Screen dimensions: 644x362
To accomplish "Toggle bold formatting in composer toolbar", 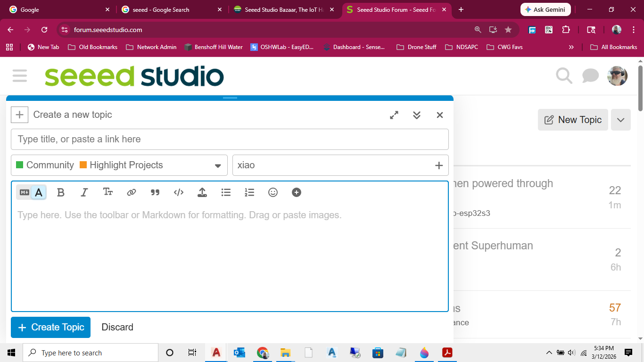I will (60, 192).
